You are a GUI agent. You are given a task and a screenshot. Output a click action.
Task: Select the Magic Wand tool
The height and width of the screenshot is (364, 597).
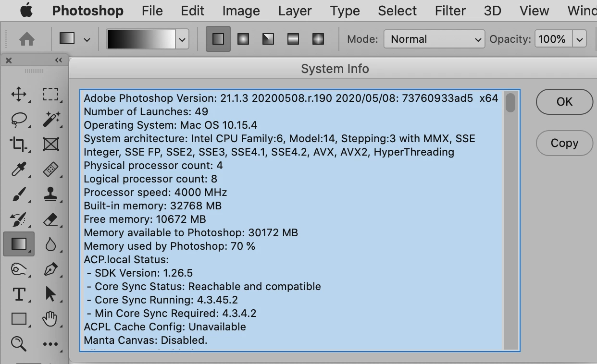point(50,119)
